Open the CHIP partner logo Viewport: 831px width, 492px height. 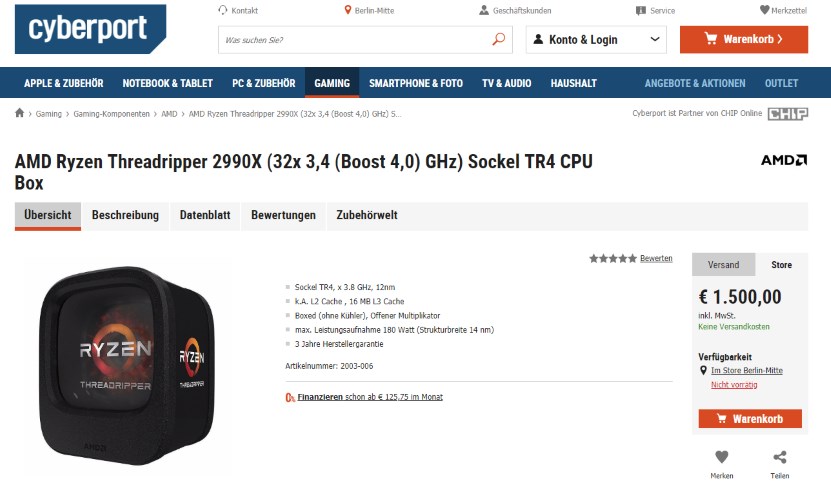coord(788,113)
